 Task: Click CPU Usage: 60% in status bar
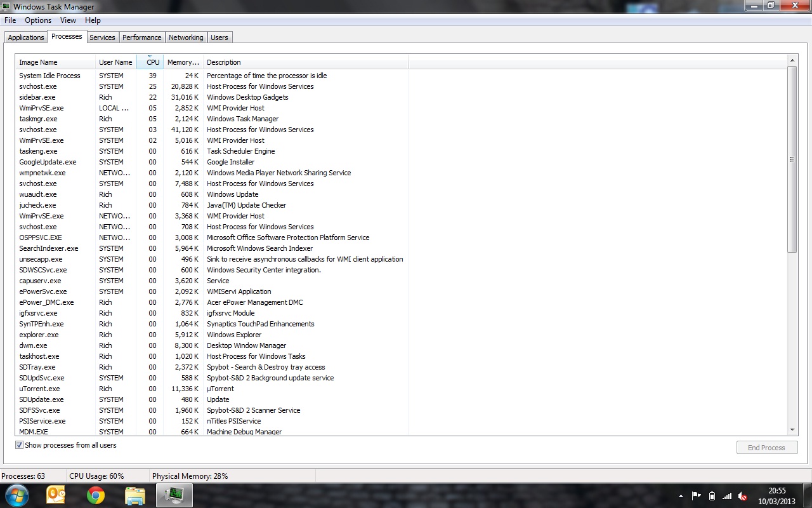pos(96,476)
